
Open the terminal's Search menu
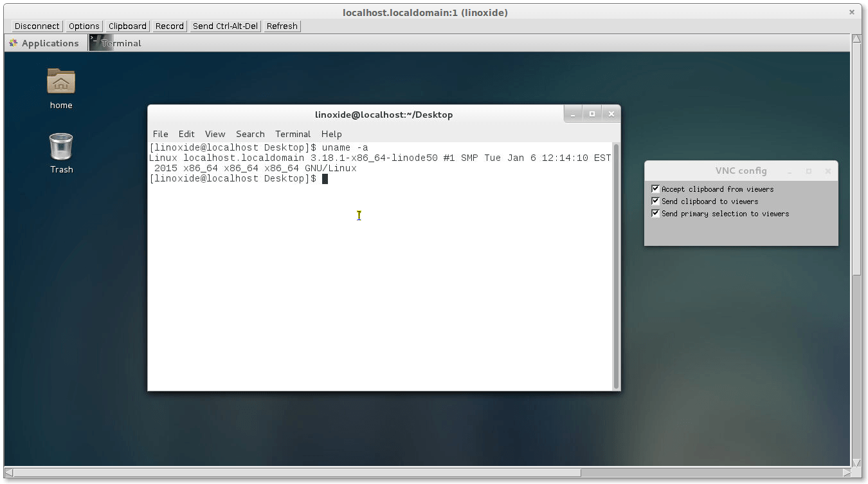point(250,134)
